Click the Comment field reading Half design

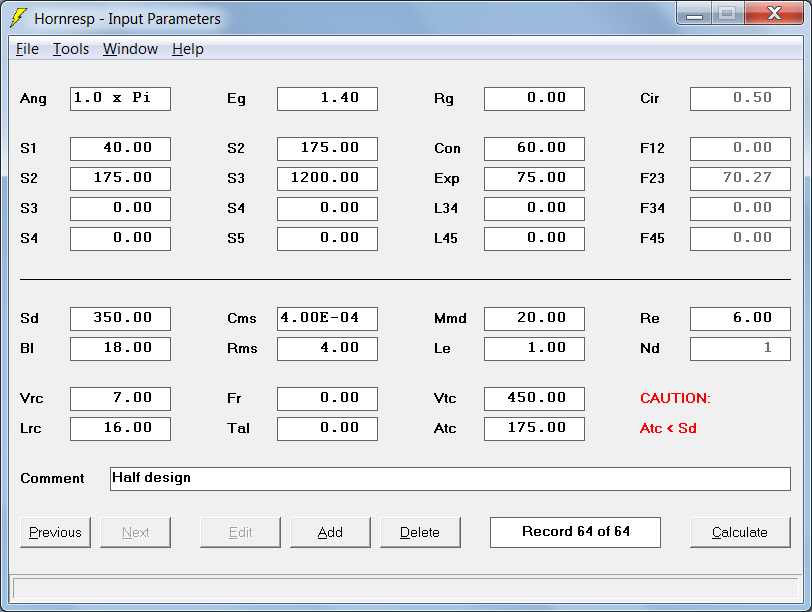click(451, 479)
